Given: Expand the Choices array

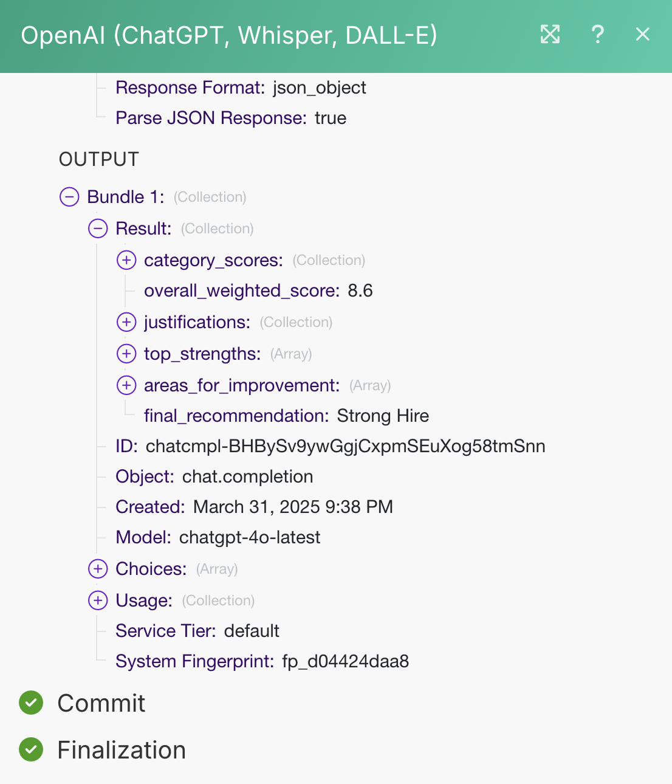Looking at the screenshot, I should [98, 569].
